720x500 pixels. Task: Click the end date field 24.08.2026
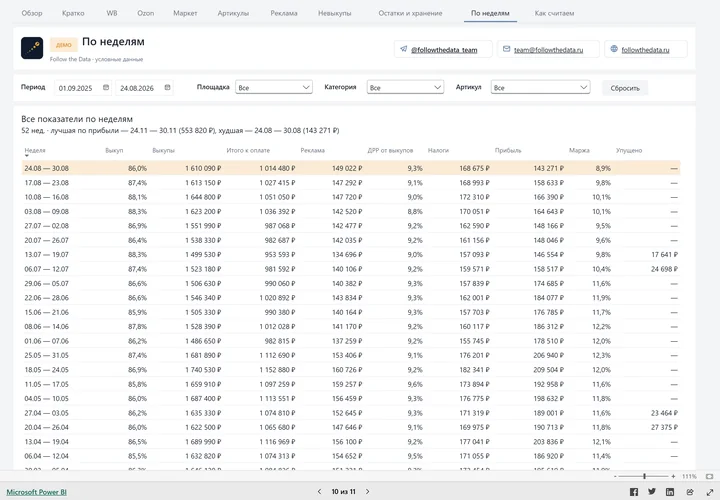pos(144,88)
